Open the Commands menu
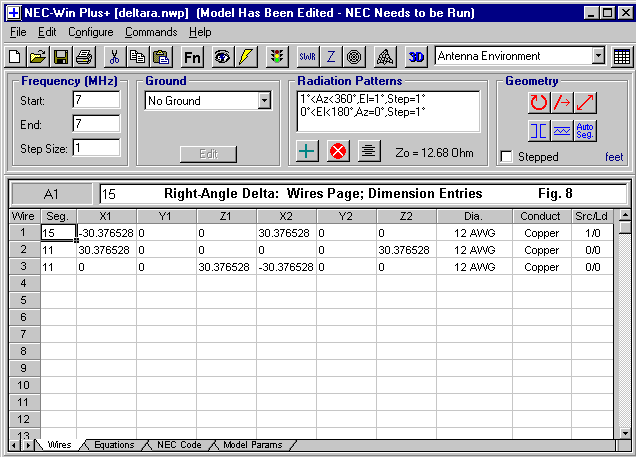The width and height of the screenshot is (636, 457). tap(151, 32)
